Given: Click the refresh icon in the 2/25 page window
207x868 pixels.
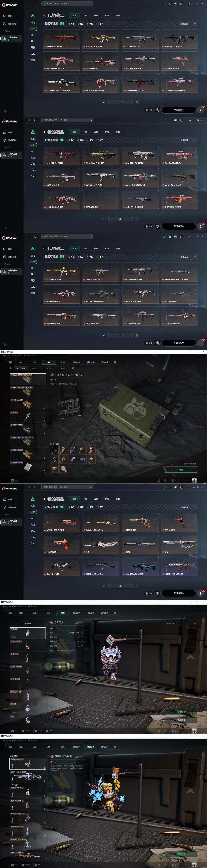Looking at the screenshot, I should tap(35, 3).
